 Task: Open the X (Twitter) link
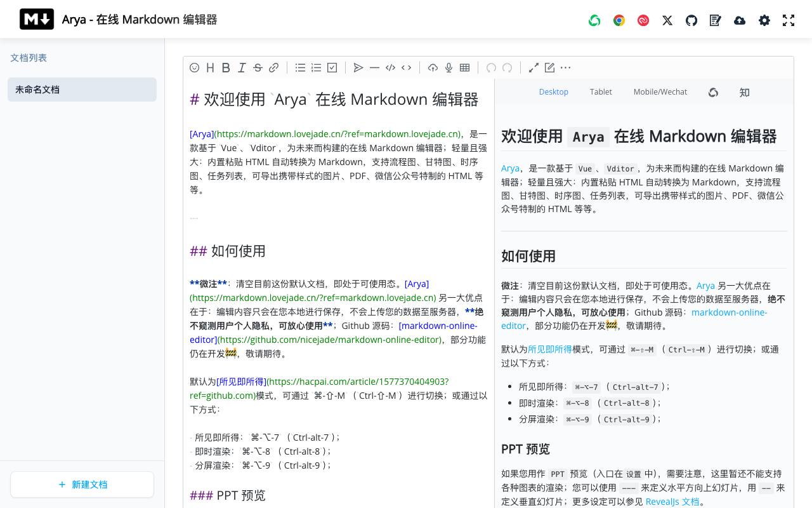click(x=667, y=20)
